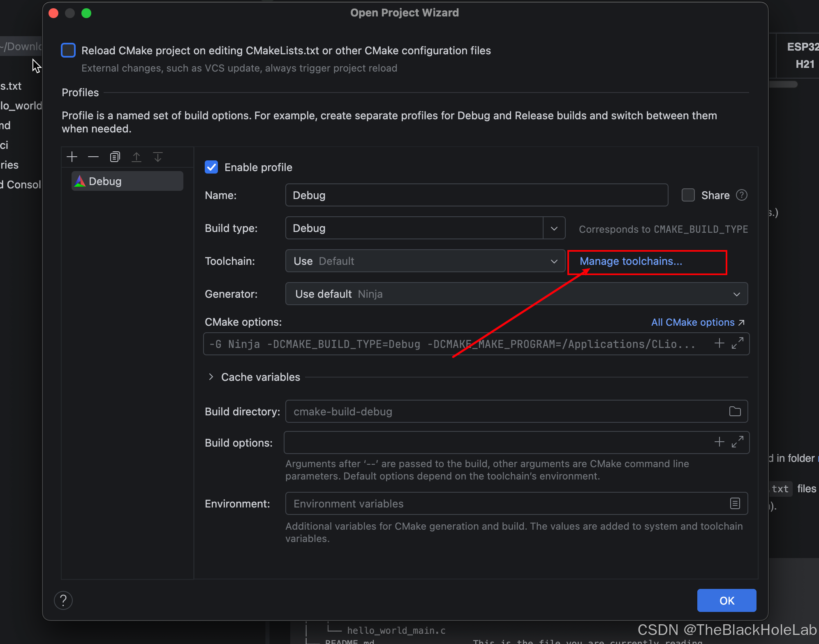Click the Manage toolchains link
This screenshot has height=644, width=819.
coord(631,261)
